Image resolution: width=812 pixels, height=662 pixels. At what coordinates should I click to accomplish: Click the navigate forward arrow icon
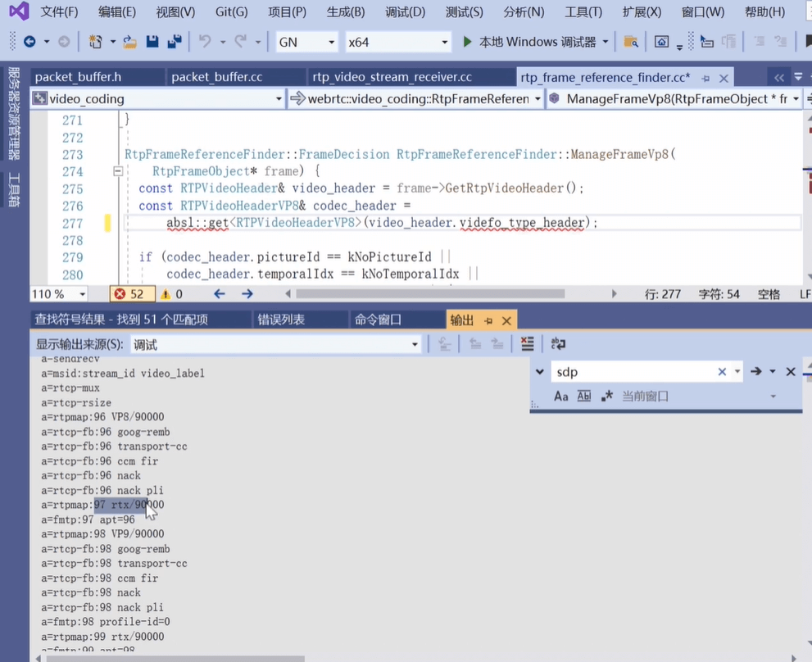point(64,42)
